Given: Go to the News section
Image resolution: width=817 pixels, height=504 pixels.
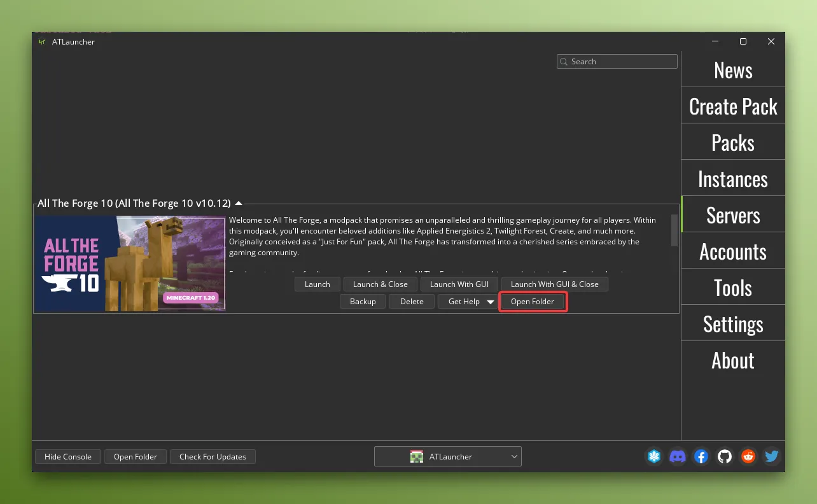Looking at the screenshot, I should 732,69.
